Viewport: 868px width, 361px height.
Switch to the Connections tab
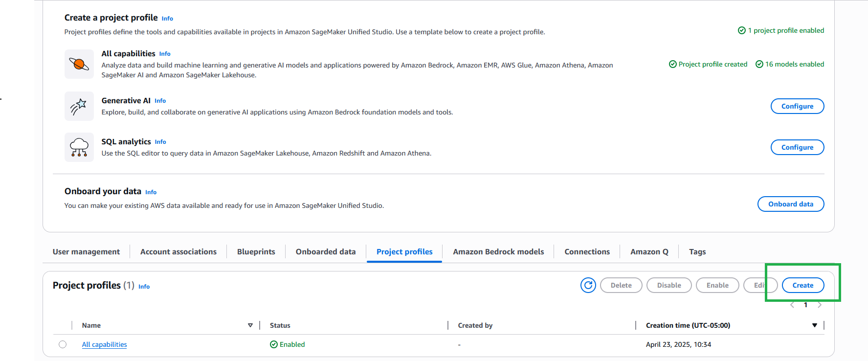[x=587, y=251]
